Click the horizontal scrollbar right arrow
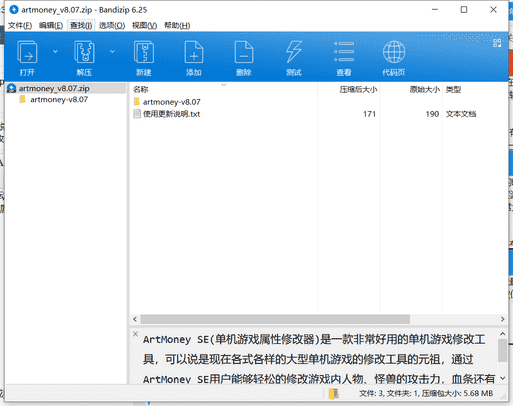 502,319
